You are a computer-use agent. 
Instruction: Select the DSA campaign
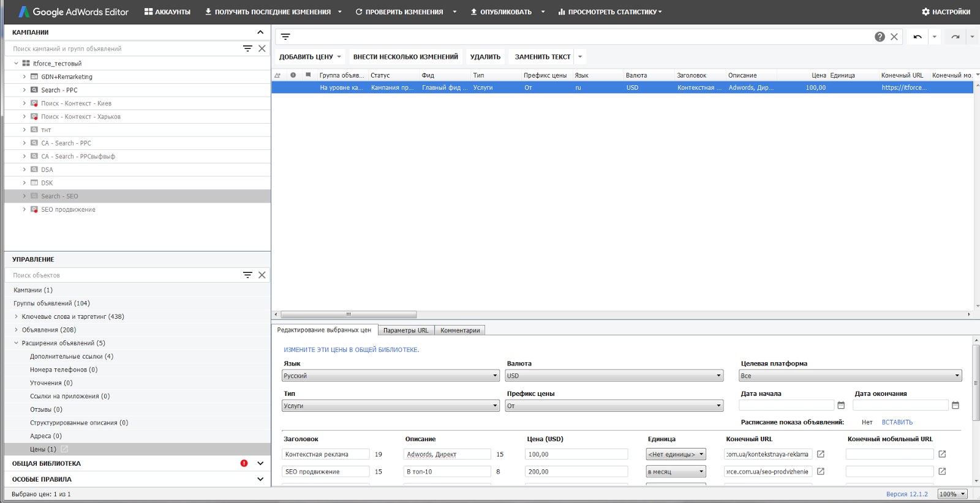tap(47, 170)
